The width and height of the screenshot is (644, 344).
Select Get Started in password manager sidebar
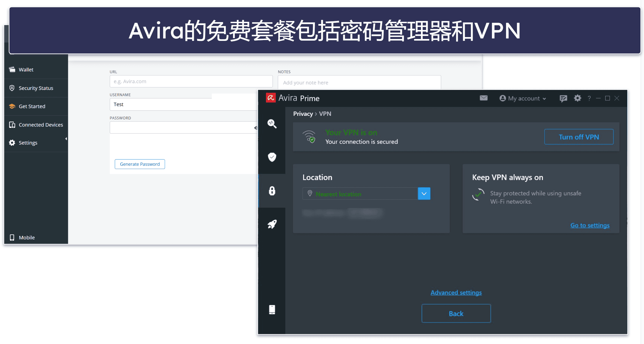click(x=36, y=106)
